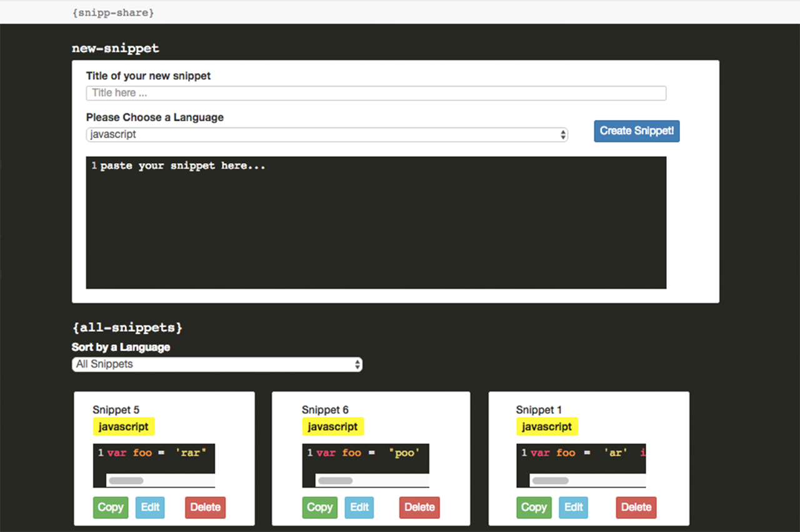
Task: Click the Create Snippet! button
Action: (636, 131)
